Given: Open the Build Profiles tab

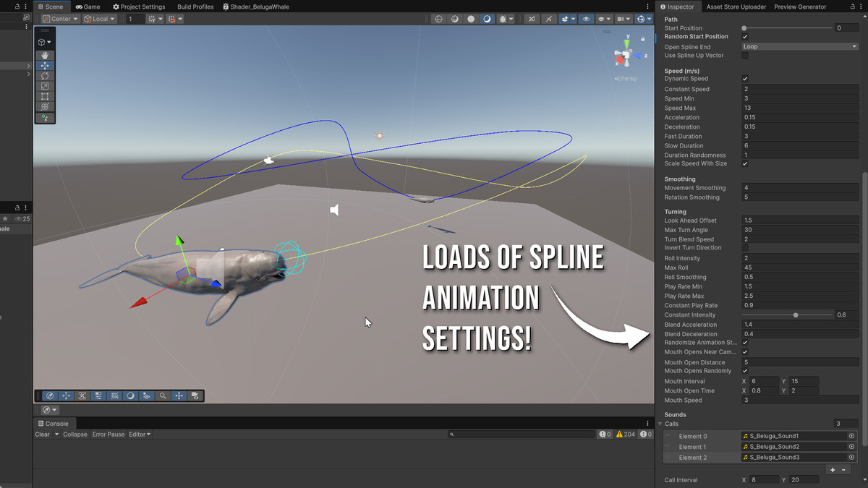Looking at the screenshot, I should [195, 7].
